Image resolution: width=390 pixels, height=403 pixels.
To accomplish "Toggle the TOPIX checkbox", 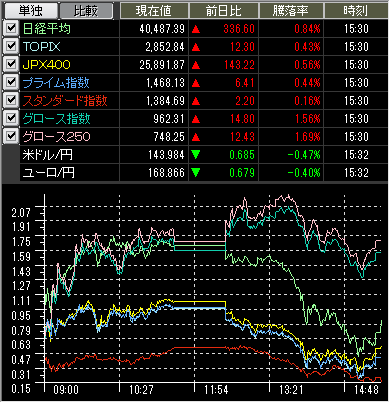I will (x=11, y=46).
